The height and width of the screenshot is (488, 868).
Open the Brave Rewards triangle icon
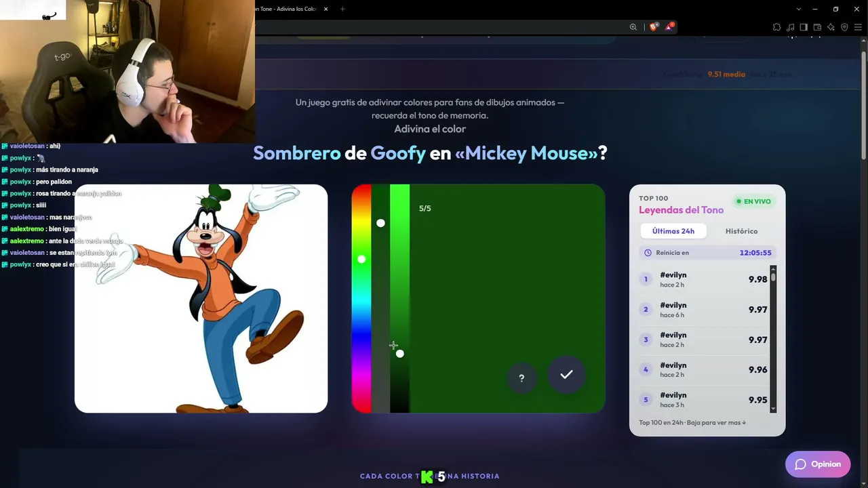pyautogui.click(x=669, y=27)
